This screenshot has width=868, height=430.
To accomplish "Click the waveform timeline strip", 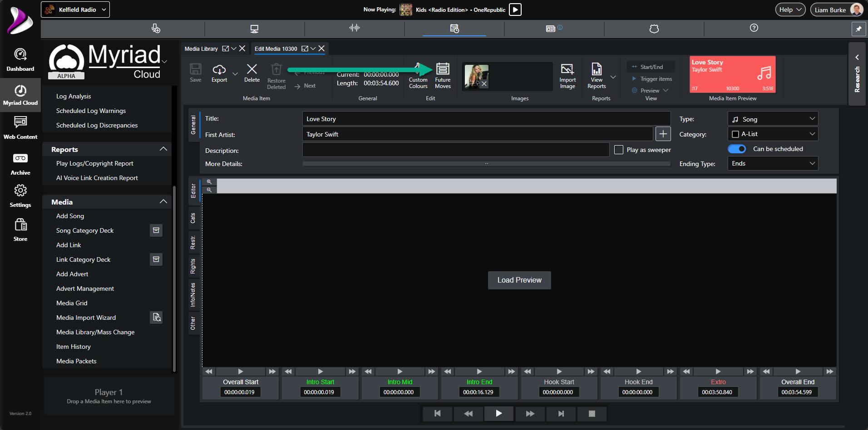I will pyautogui.click(x=527, y=186).
